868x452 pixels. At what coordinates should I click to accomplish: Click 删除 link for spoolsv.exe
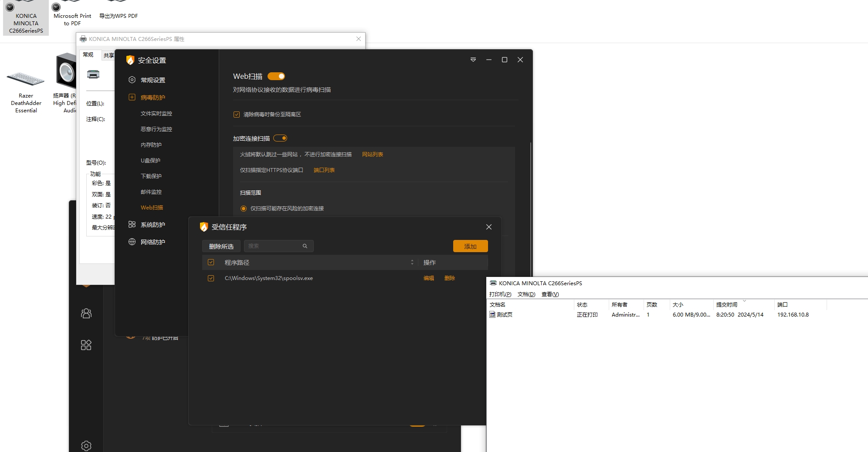click(x=450, y=278)
